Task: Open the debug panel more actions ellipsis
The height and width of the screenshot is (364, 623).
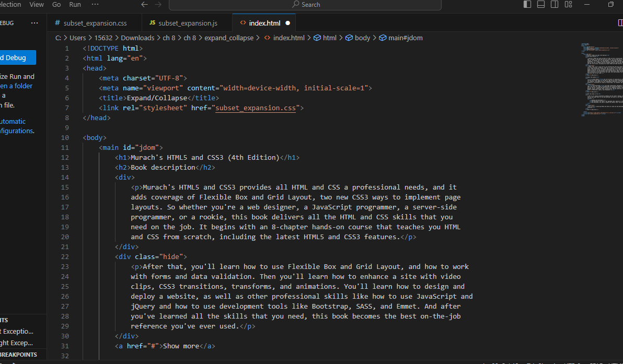Action: [34, 23]
